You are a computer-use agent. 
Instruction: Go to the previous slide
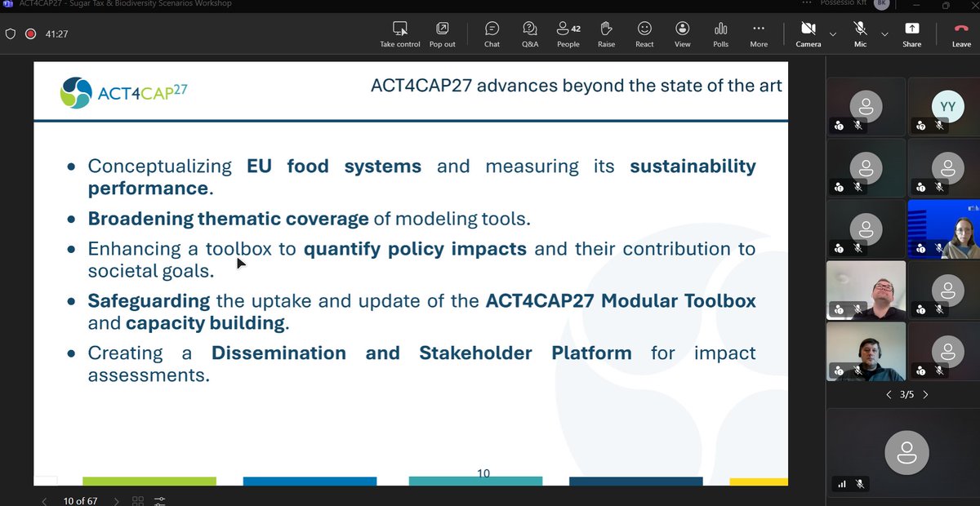pyautogui.click(x=44, y=500)
